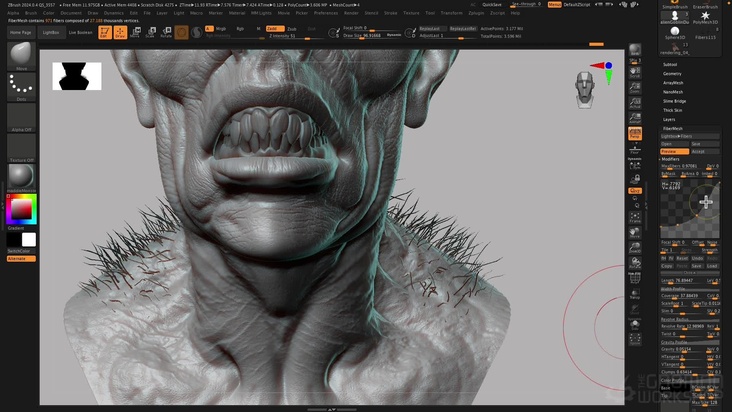Click the Actual size icon
This screenshot has width=732, height=412.
tap(635, 103)
